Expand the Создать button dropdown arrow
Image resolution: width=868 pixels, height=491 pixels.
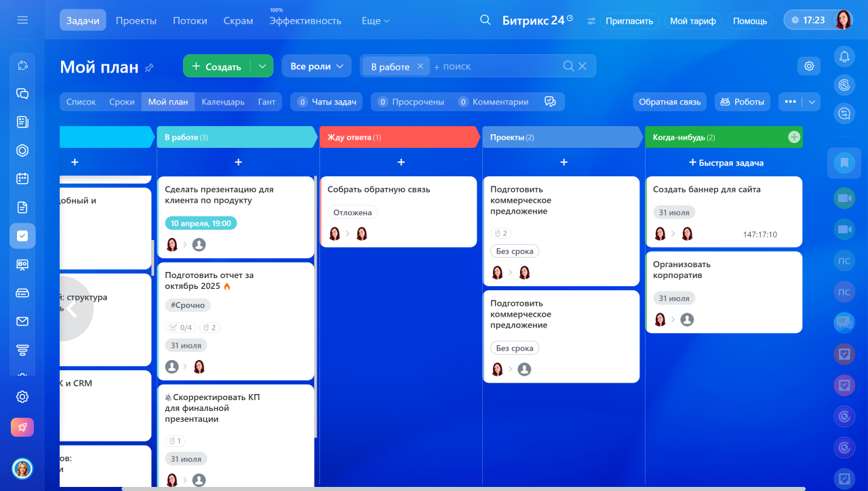coord(262,66)
